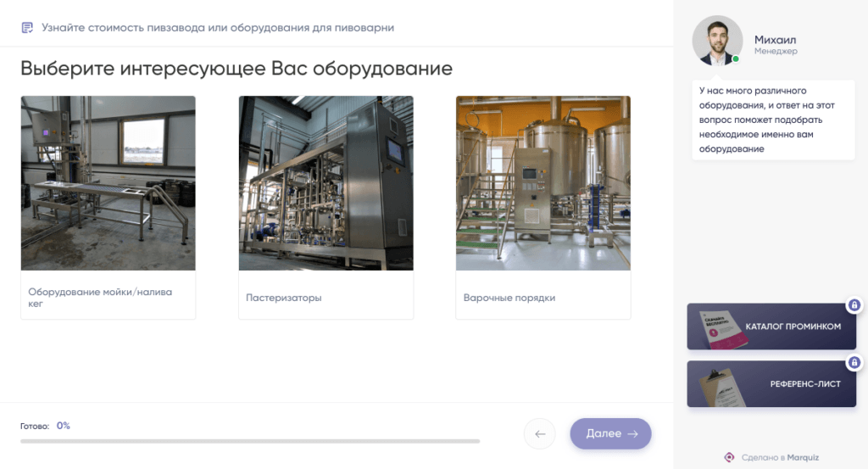Click the Далее next button
This screenshot has height=469, width=868.
[610, 433]
